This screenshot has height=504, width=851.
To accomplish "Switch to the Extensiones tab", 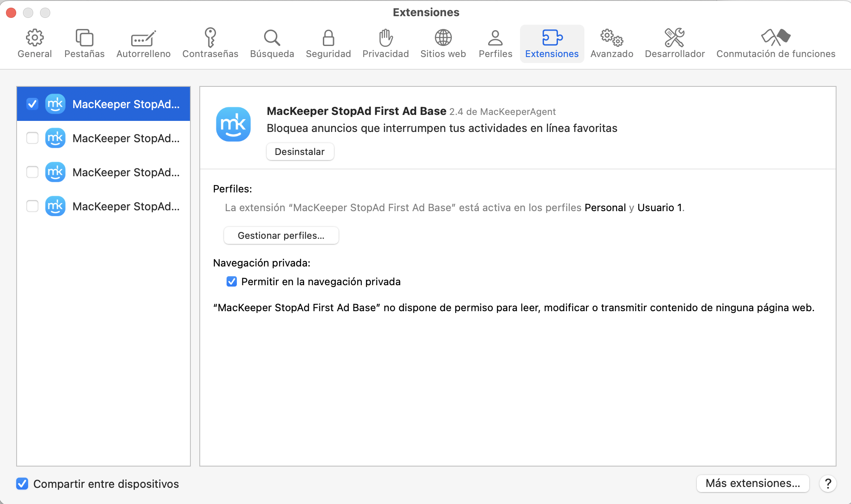I will (552, 43).
